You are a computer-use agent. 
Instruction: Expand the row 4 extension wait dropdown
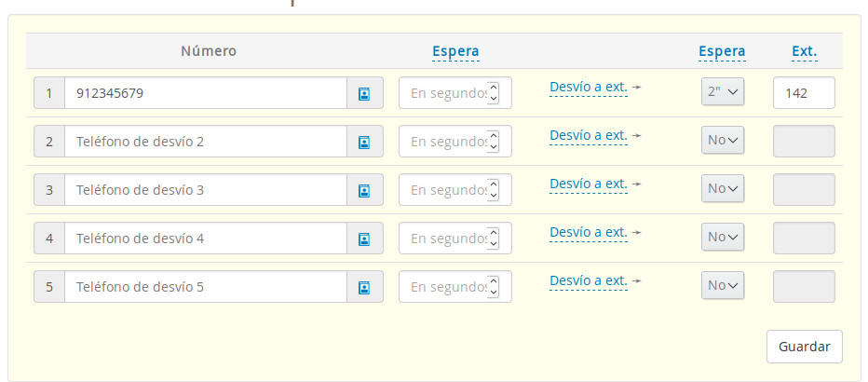[x=723, y=237]
